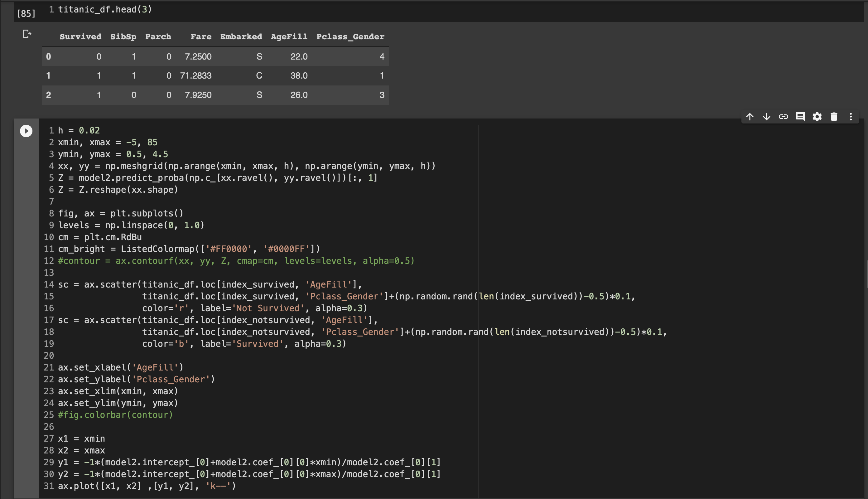Click the Z.reshape(xx.shape) line
The height and width of the screenshot is (499, 868).
click(118, 190)
